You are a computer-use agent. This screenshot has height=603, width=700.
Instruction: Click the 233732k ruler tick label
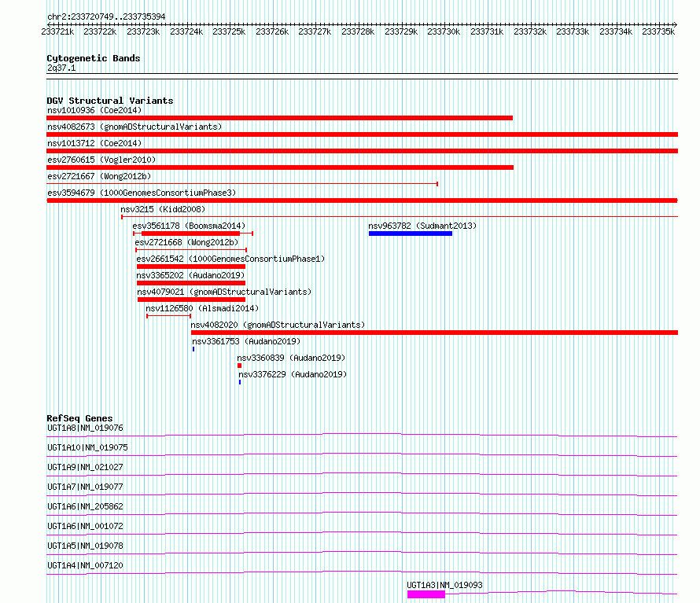[530, 31]
